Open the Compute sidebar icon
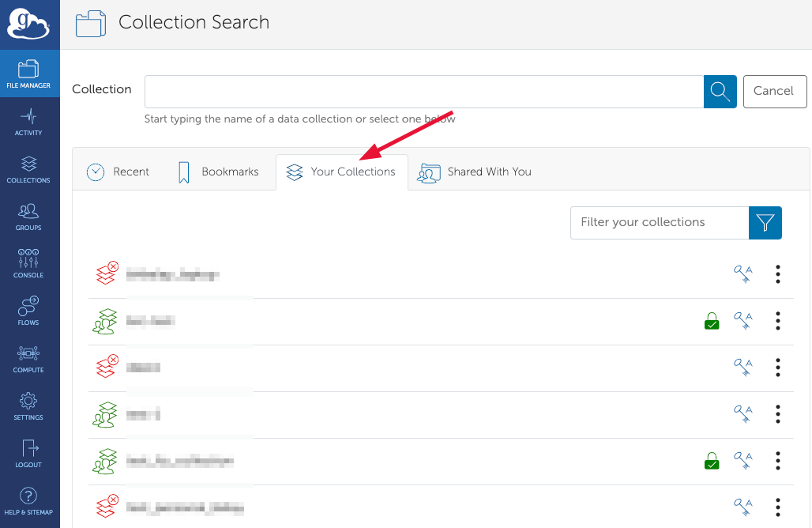812x528 pixels. 29,358
